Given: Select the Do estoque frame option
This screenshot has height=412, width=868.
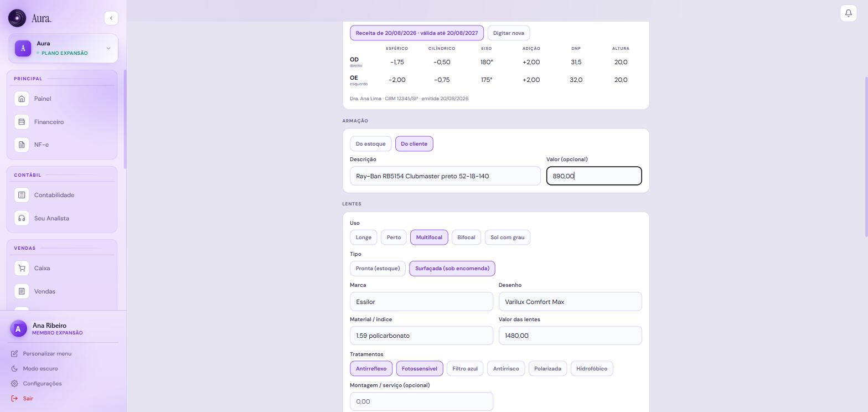Looking at the screenshot, I should coord(370,144).
